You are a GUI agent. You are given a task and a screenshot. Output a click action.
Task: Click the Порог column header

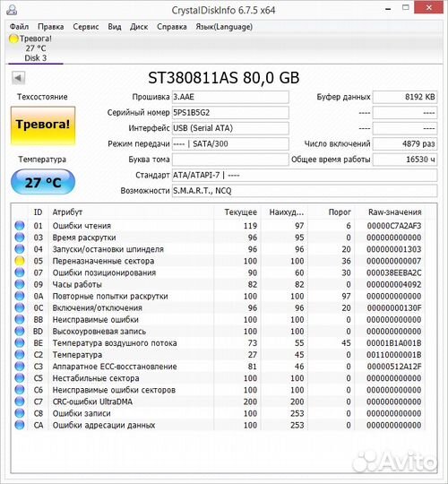(340, 212)
